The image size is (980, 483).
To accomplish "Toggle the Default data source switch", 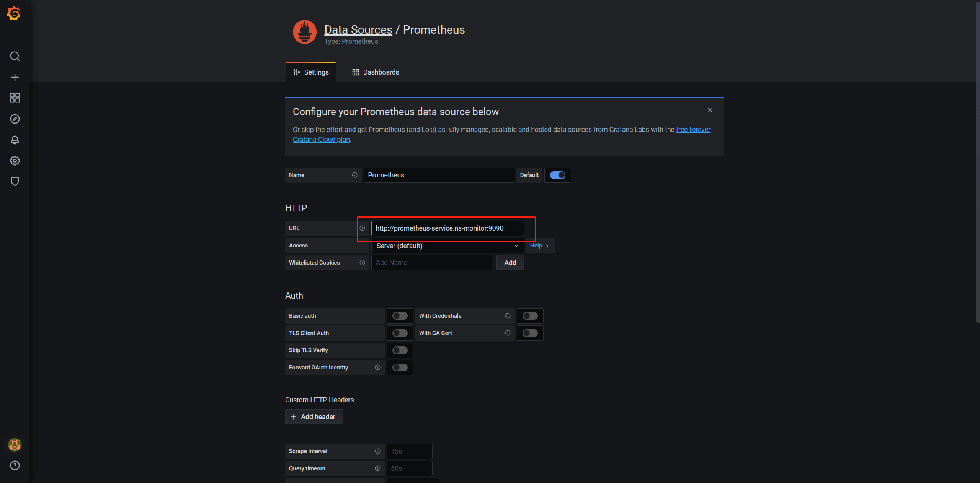I will (557, 175).
